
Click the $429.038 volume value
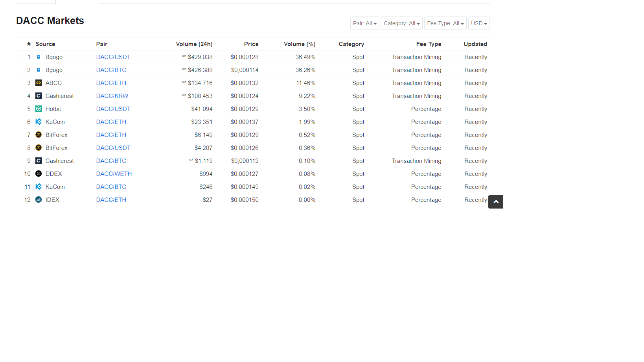pos(200,57)
